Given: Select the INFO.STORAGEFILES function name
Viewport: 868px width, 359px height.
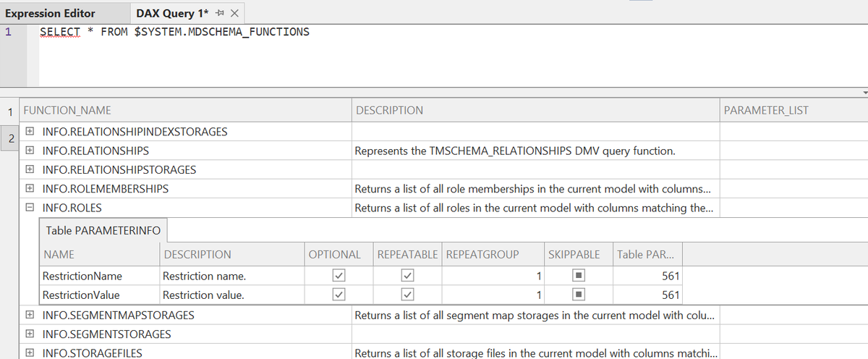Looking at the screenshot, I should click(x=93, y=353).
